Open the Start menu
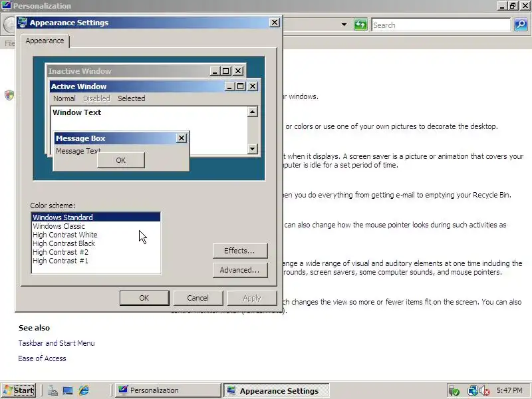Image resolution: width=532 pixels, height=399 pixels. (x=19, y=390)
